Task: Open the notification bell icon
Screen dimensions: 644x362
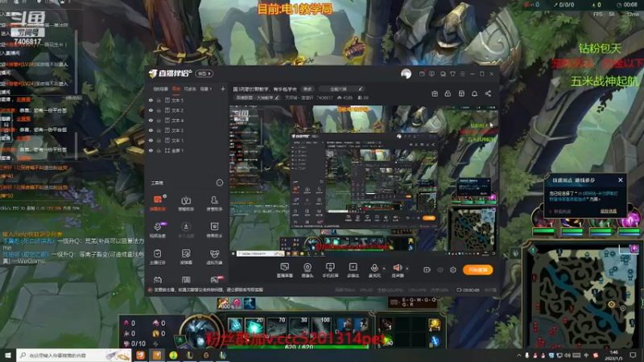Action: [474, 93]
